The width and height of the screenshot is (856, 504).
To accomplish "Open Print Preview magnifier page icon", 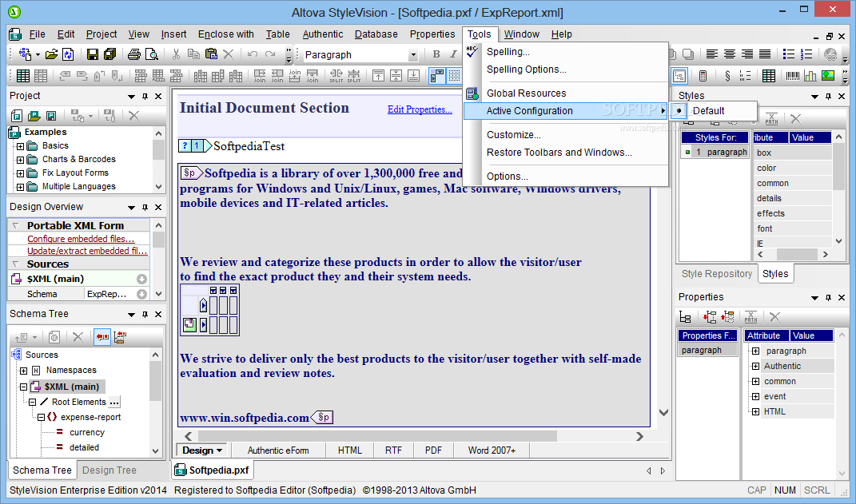I will (x=151, y=54).
